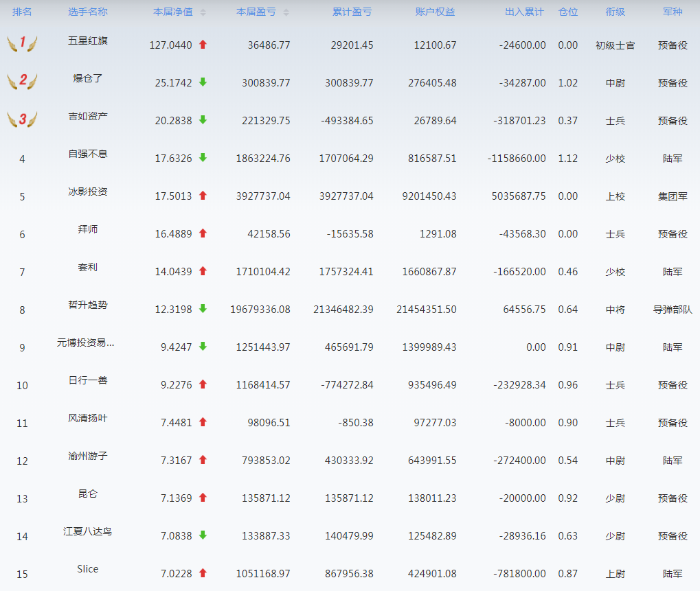Screen dimensions: 700x591
Task: Click red up arrow in 套利 row
Action: (x=203, y=270)
